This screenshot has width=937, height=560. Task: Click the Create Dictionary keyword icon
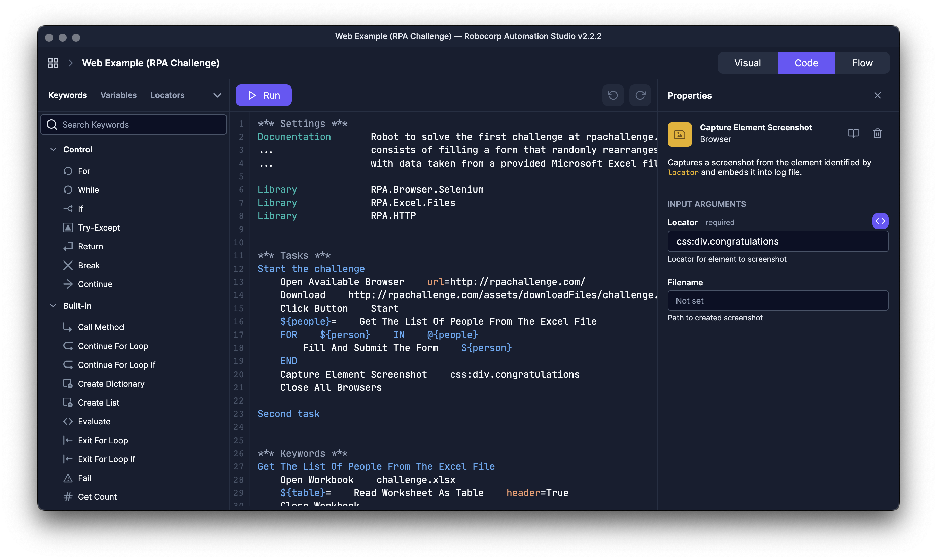point(68,384)
